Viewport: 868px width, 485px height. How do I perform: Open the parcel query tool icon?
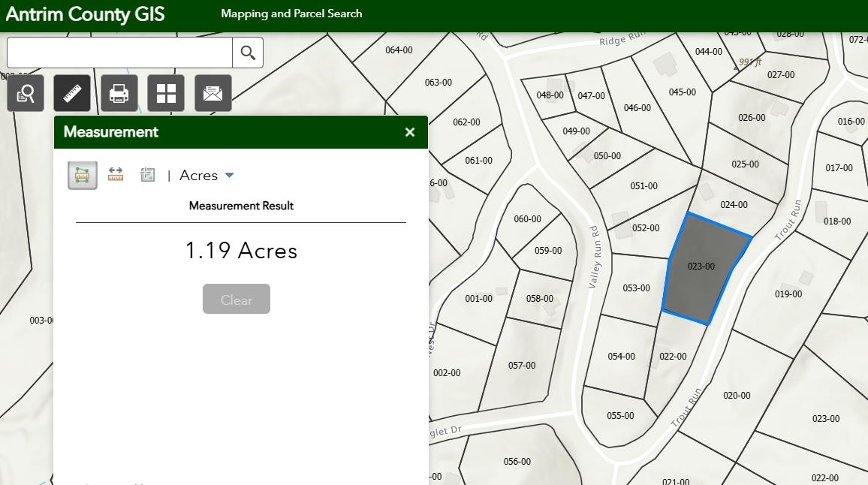click(26, 93)
